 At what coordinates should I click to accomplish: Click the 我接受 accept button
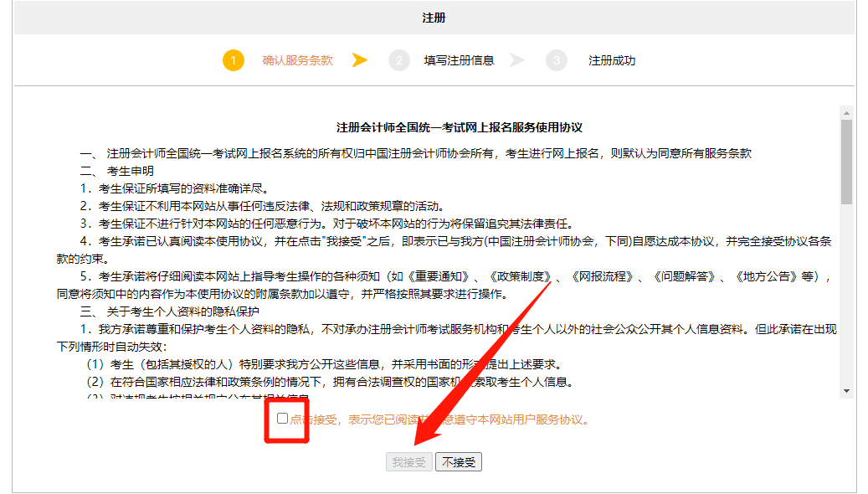click(x=408, y=461)
